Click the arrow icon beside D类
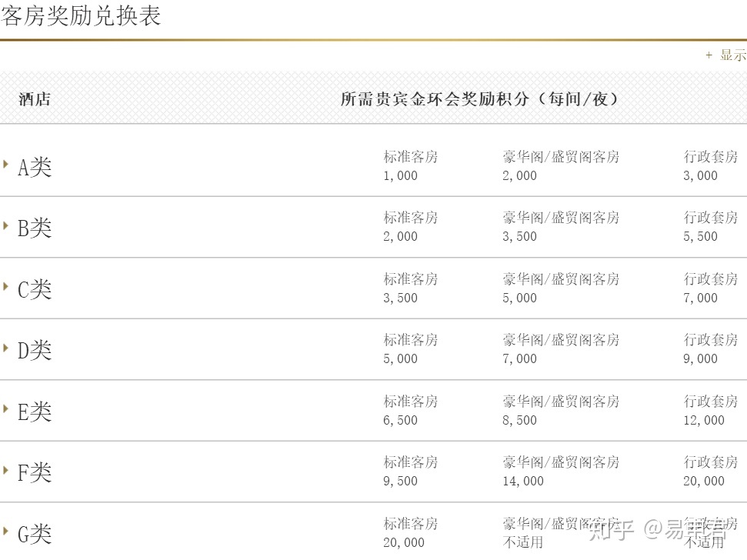Viewport: 747px width, 560px height. [x=5, y=347]
